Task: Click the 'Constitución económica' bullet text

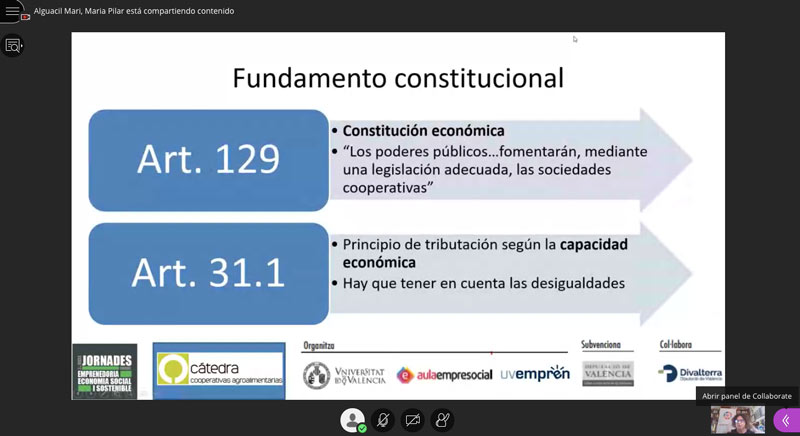Action: (x=423, y=131)
